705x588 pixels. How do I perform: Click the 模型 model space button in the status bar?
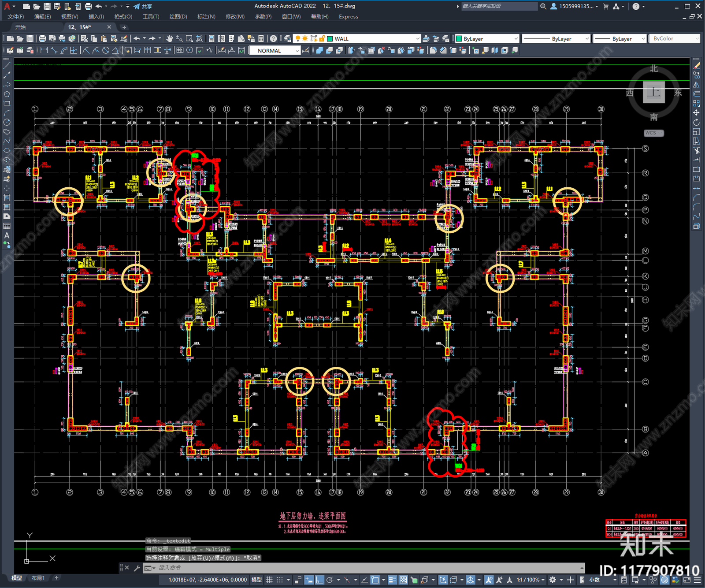(x=256, y=580)
